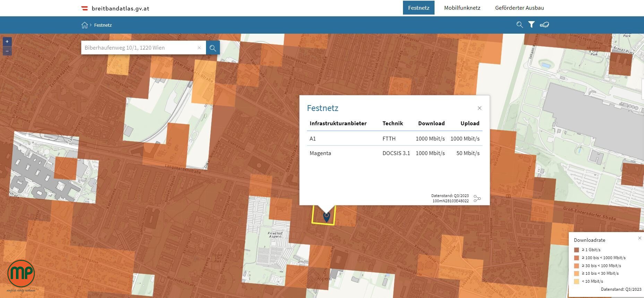The height and width of the screenshot is (298, 644).
Task: Close the Festnetz info popup
Action: coord(479,108)
